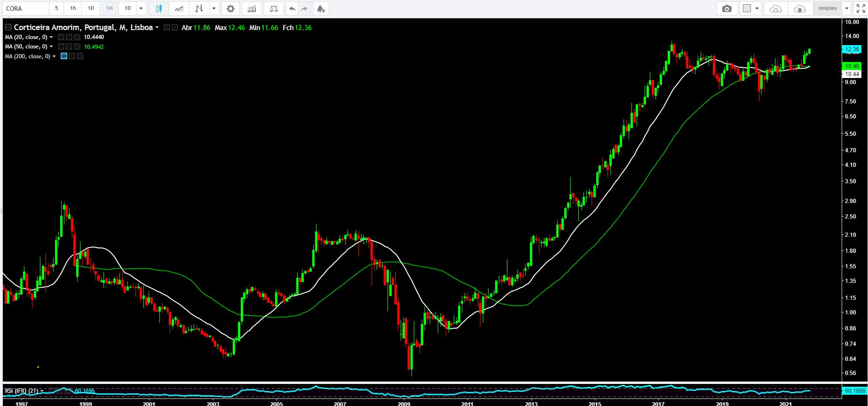868x406 pixels.
Task: Expand the bar style dropdown arrow
Action: click(x=214, y=8)
